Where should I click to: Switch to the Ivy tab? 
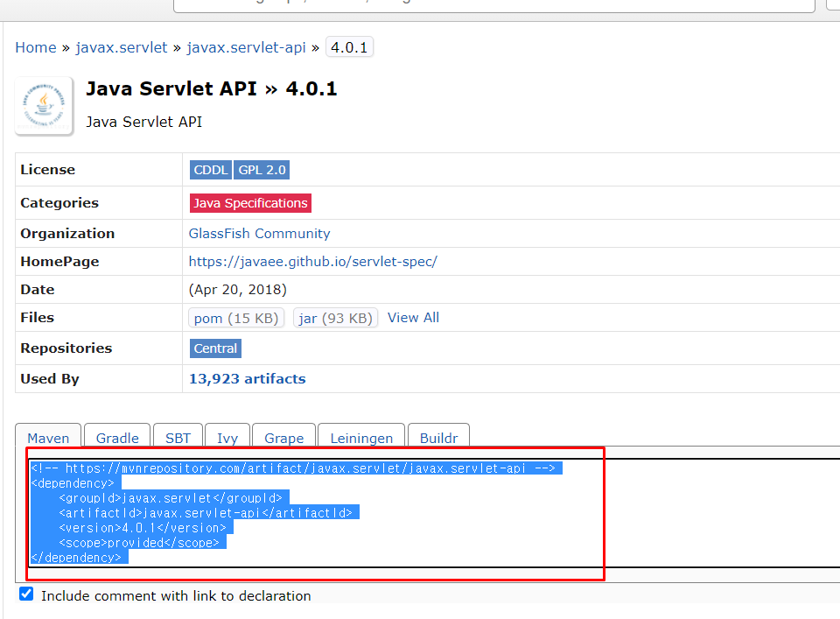(x=227, y=437)
